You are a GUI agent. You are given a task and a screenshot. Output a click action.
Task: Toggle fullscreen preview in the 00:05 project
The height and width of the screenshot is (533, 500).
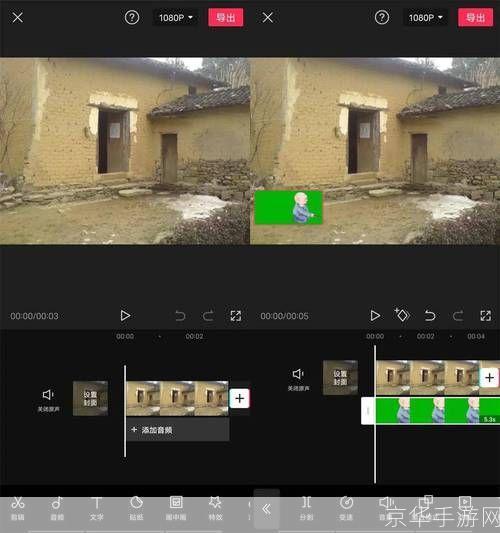(485, 316)
